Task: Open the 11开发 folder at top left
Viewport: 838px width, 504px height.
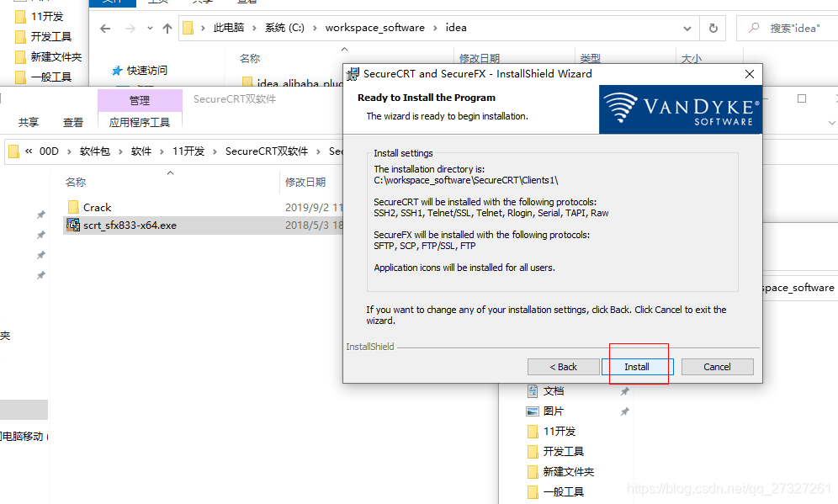Action: pos(40,16)
